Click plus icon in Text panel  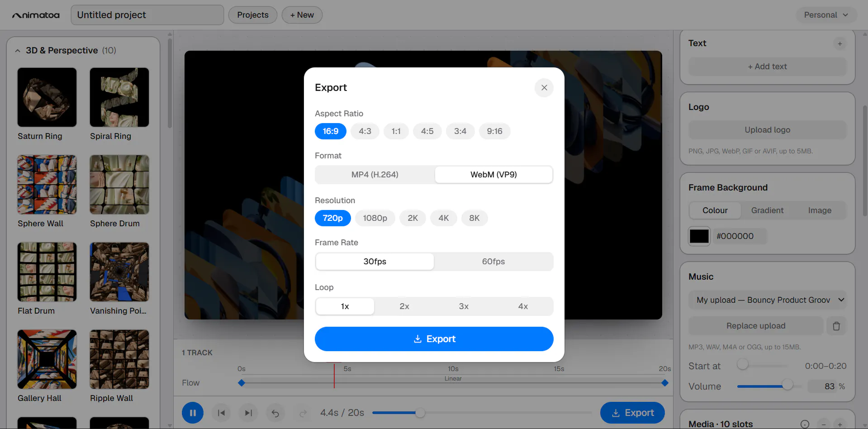coord(840,44)
